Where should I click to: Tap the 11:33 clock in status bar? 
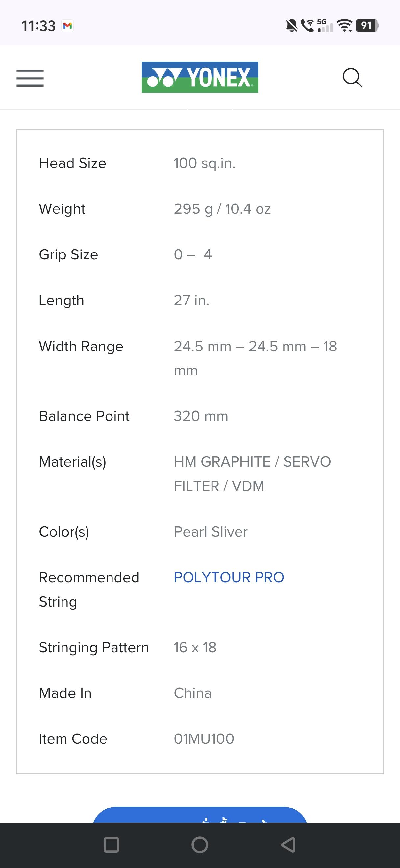coord(38,26)
